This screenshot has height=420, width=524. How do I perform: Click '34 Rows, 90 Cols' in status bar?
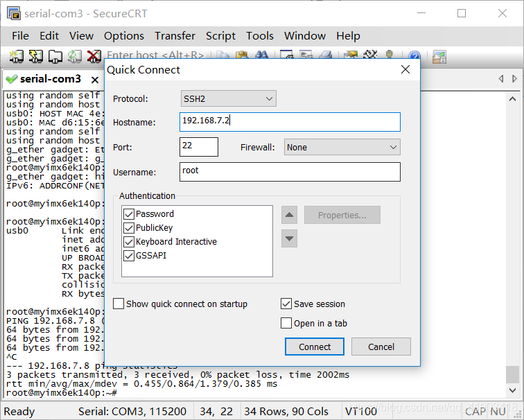(286, 411)
